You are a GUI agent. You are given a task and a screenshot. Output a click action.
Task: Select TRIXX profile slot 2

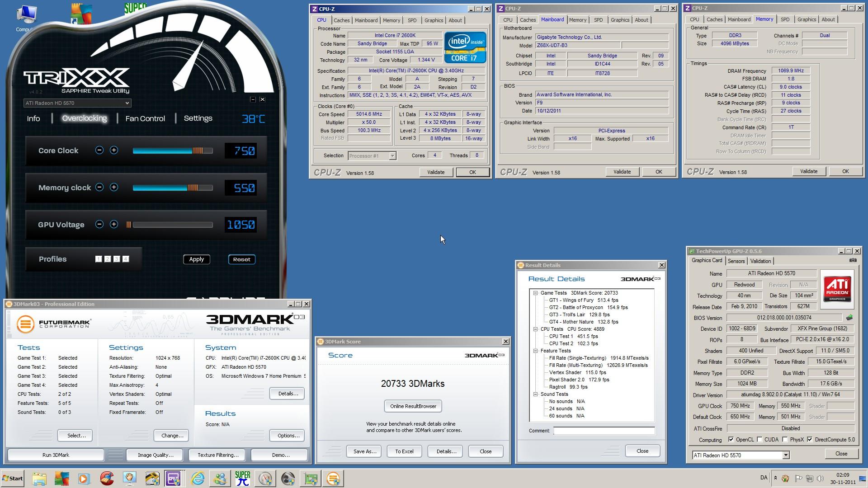(x=108, y=259)
